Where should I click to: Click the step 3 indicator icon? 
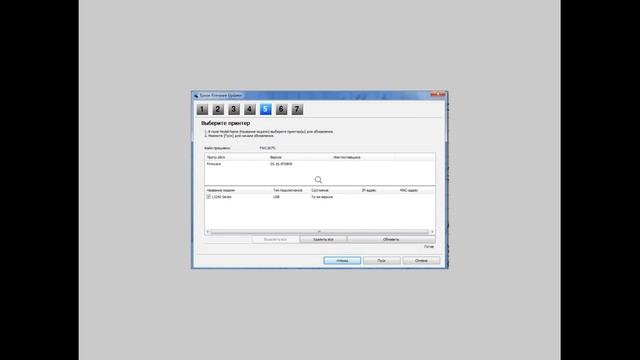click(234, 109)
